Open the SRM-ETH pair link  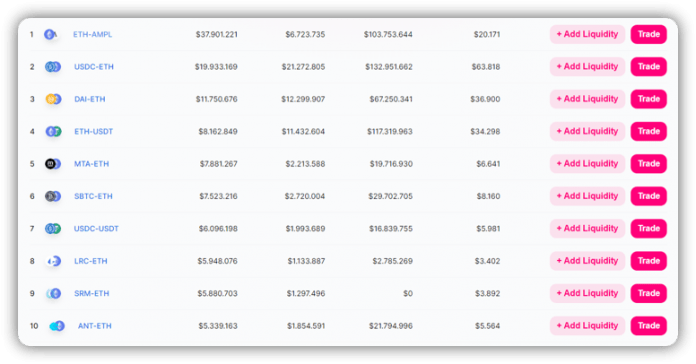click(91, 293)
